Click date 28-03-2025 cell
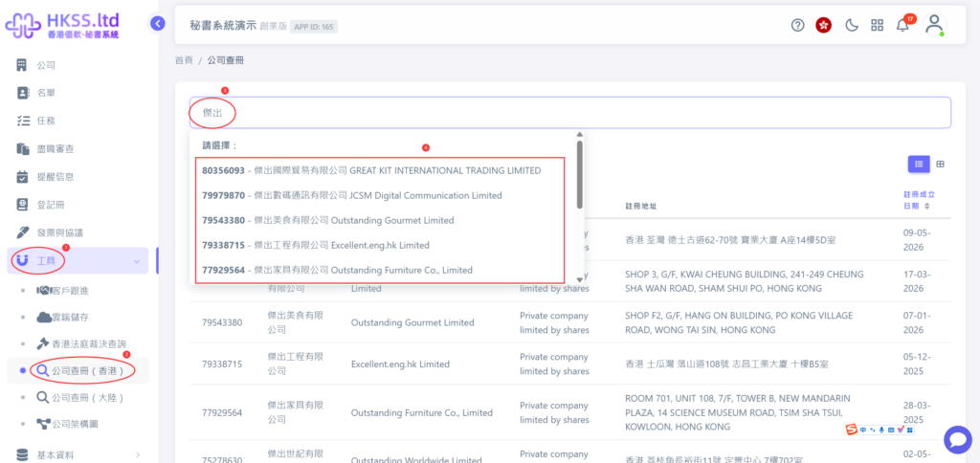The image size is (980, 463). (x=918, y=412)
